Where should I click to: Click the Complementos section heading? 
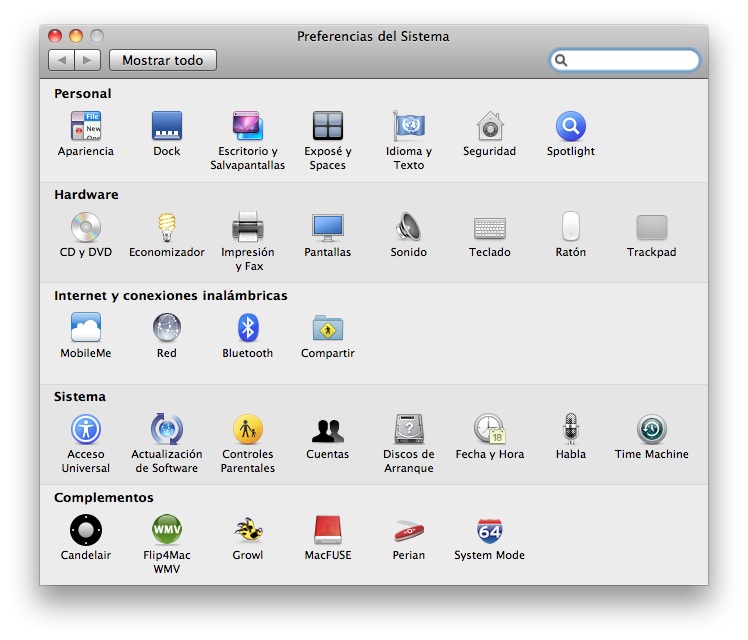pyautogui.click(x=104, y=498)
